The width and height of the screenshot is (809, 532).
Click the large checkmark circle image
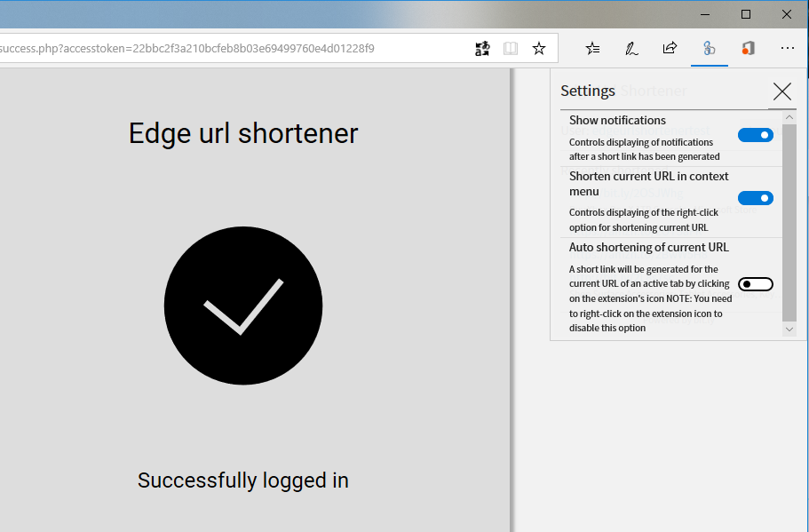click(243, 306)
